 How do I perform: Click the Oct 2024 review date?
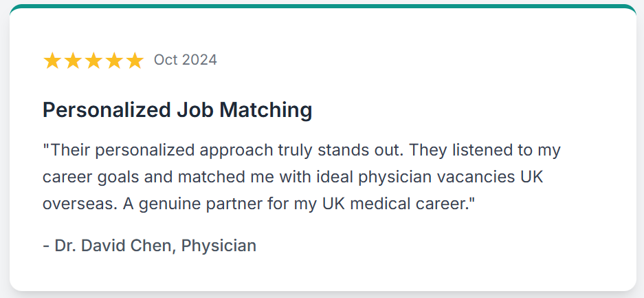pyautogui.click(x=186, y=60)
